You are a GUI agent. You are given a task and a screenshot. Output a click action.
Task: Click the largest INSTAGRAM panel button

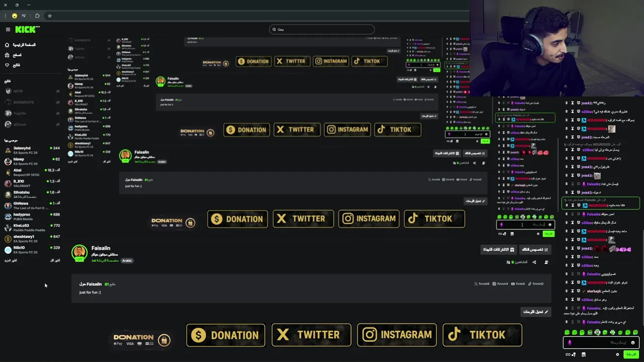[397, 335]
